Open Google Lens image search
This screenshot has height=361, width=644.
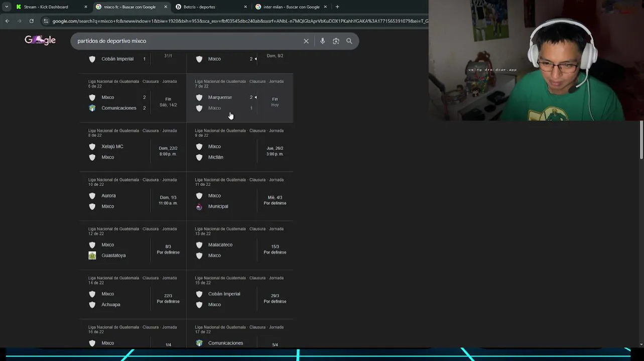tap(336, 41)
